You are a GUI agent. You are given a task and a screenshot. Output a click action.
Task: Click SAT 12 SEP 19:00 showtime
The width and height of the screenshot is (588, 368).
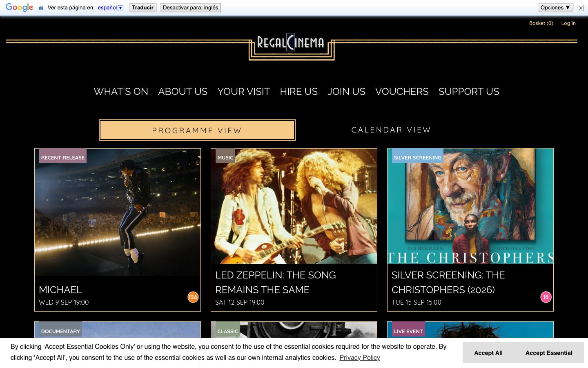(240, 303)
